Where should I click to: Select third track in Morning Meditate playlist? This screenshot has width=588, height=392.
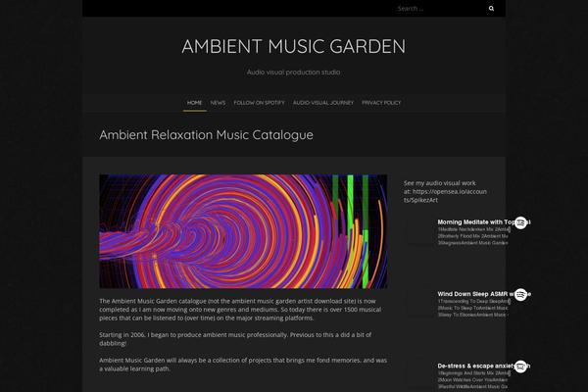473,243
